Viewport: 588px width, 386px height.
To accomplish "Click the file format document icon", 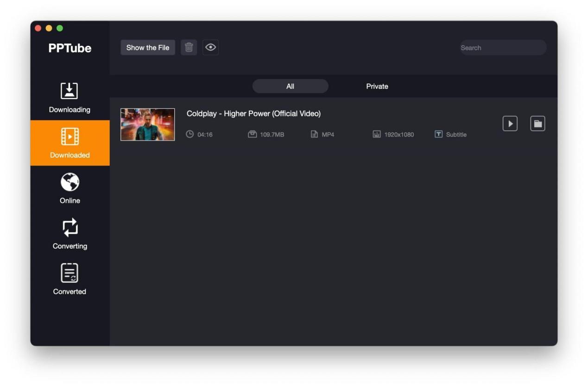I will tap(314, 134).
